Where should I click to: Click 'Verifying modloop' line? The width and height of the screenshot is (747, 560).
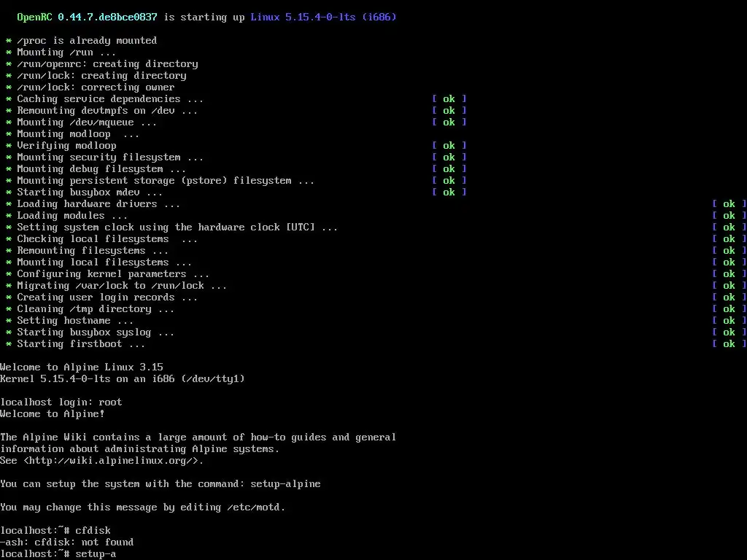pos(66,146)
